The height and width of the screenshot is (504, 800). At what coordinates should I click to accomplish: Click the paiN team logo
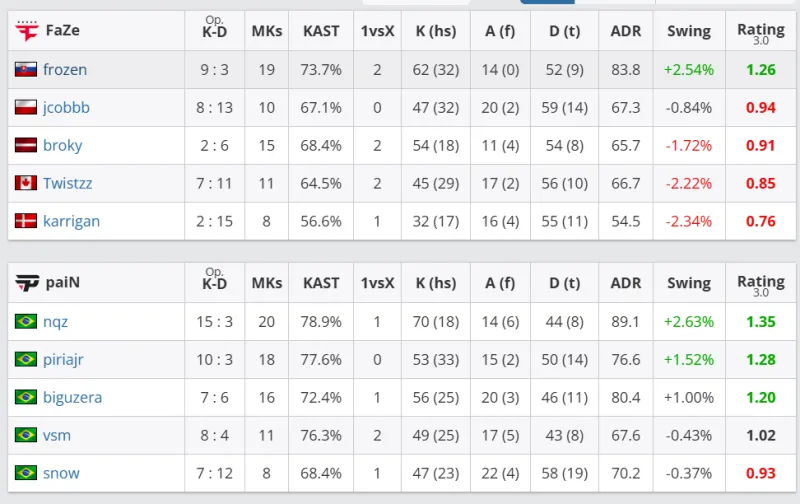click(26, 283)
